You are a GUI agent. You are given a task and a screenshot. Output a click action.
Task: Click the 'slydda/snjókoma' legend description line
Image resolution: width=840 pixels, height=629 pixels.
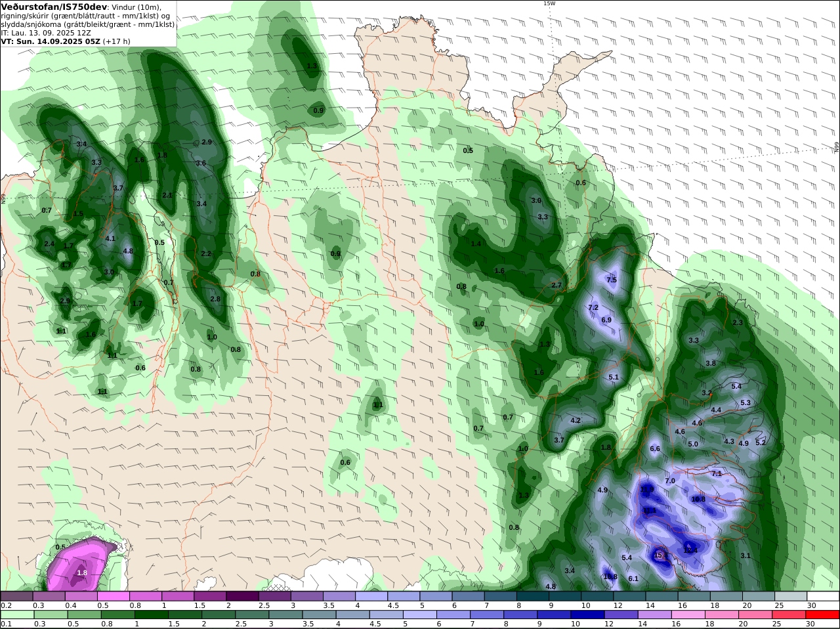88,24
